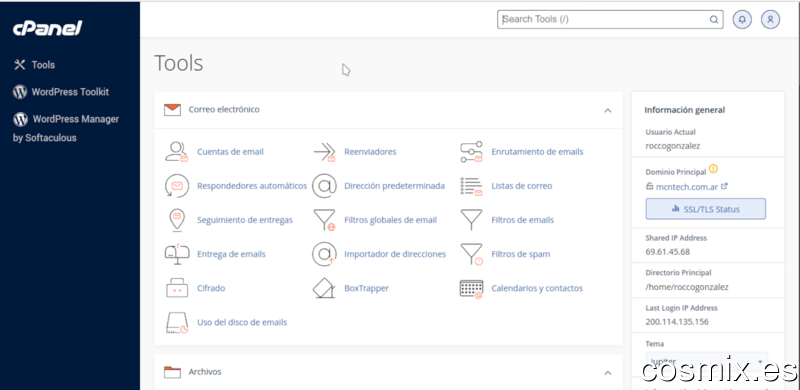
Task: Select the BoxTrapper icon
Action: (x=324, y=288)
